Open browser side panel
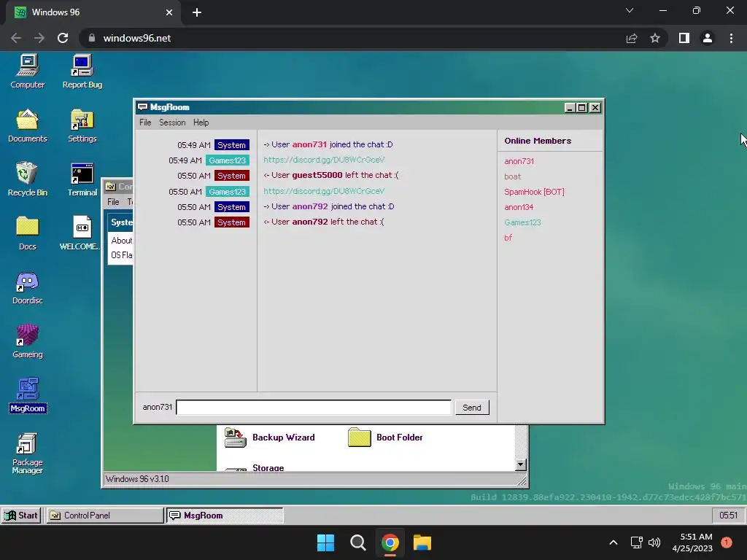The height and width of the screenshot is (560, 747). [684, 38]
